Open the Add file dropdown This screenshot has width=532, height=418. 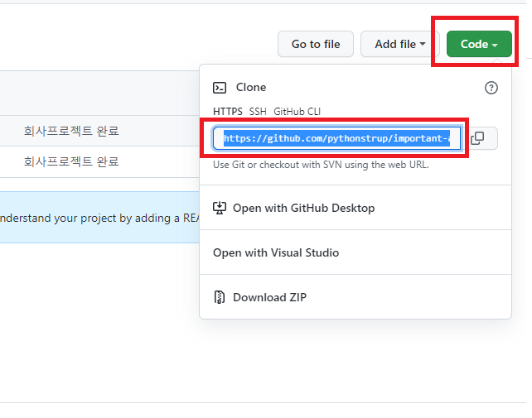[400, 44]
